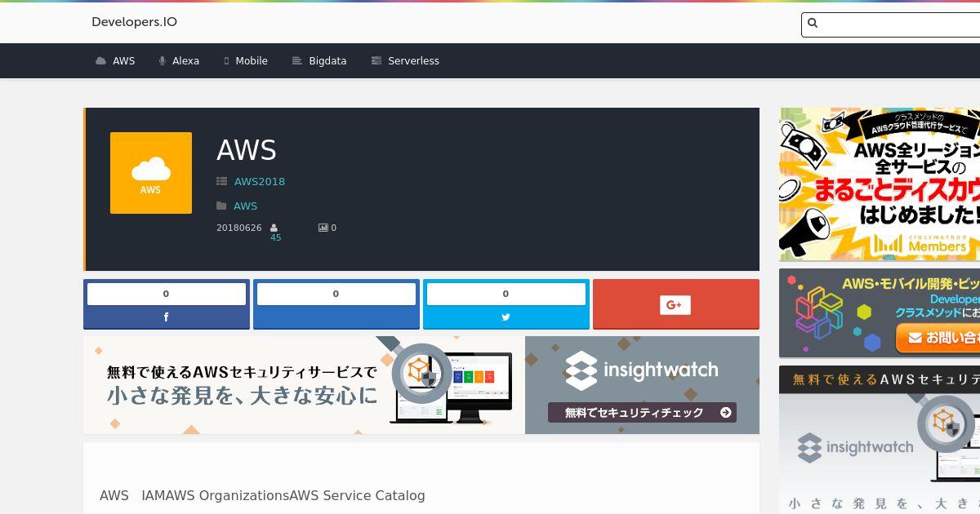Image resolution: width=980 pixels, height=514 pixels.
Task: Click the chart icon beside view count
Action: pos(323,228)
